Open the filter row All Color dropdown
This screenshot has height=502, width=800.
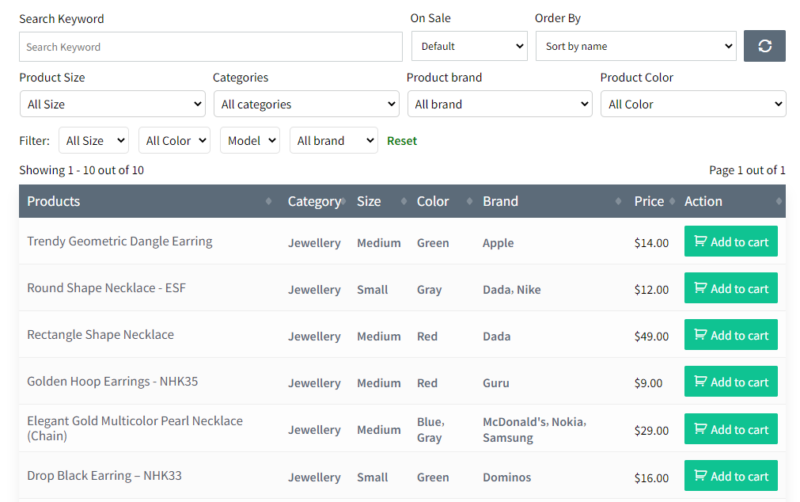[x=174, y=140]
